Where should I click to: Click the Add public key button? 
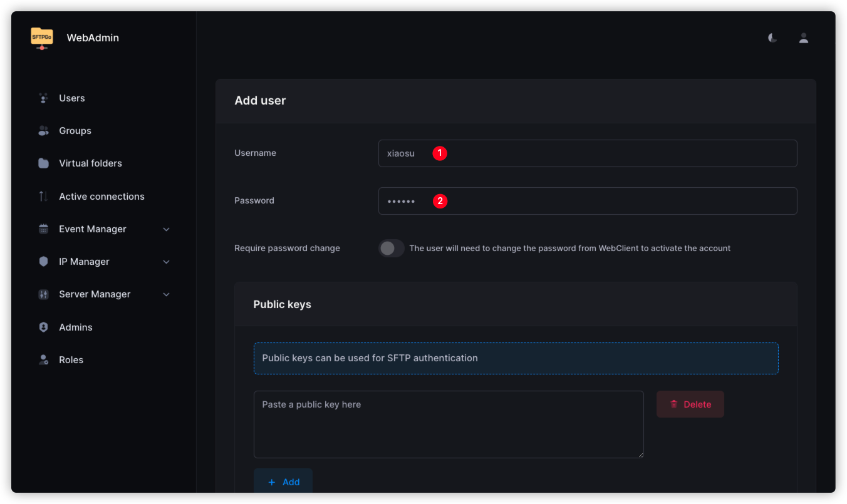click(283, 481)
